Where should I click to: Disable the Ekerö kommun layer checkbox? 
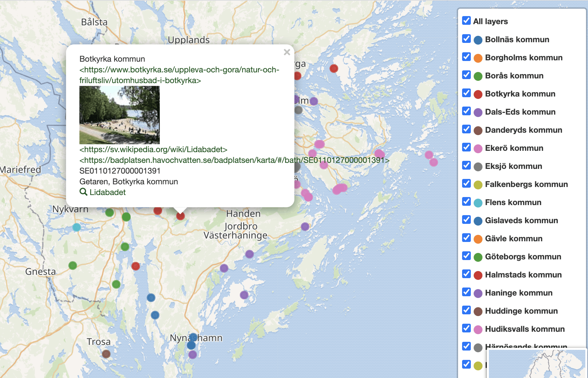click(x=466, y=147)
